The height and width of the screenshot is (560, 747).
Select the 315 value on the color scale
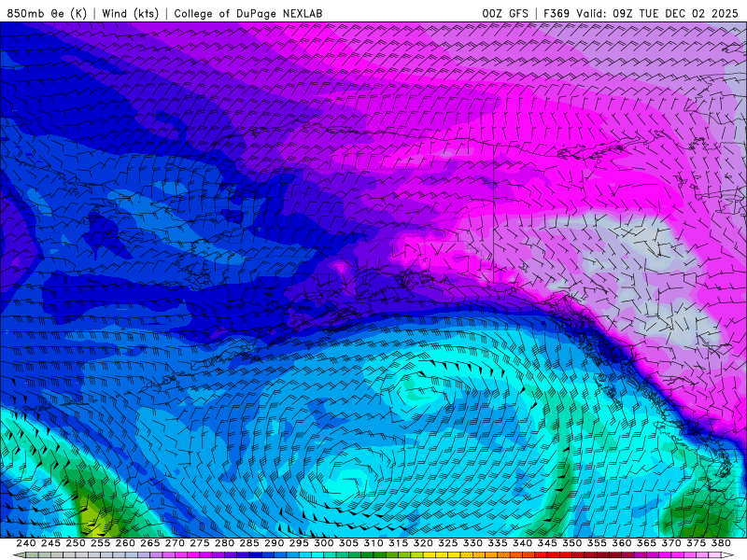pyautogui.click(x=398, y=543)
